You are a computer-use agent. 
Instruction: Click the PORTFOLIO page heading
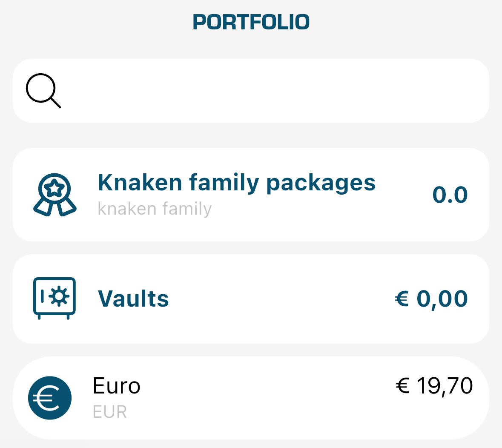(251, 22)
